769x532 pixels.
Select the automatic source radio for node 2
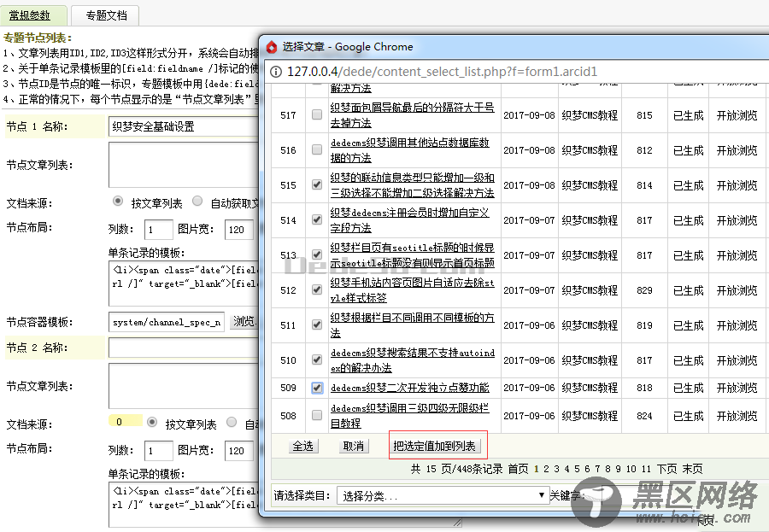point(232,422)
